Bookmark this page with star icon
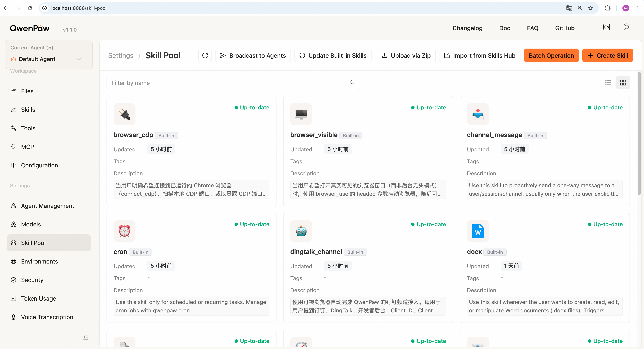This screenshot has height=349, width=644. [x=591, y=8]
